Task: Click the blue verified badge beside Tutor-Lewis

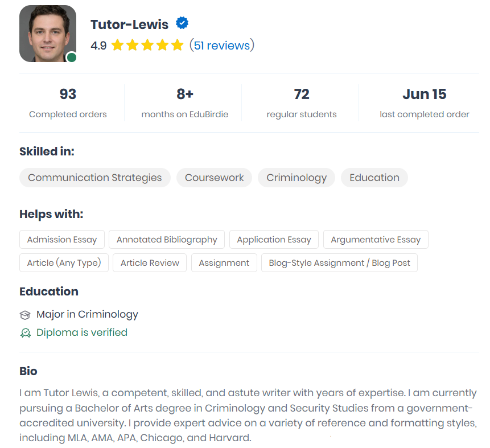Action: point(182,23)
